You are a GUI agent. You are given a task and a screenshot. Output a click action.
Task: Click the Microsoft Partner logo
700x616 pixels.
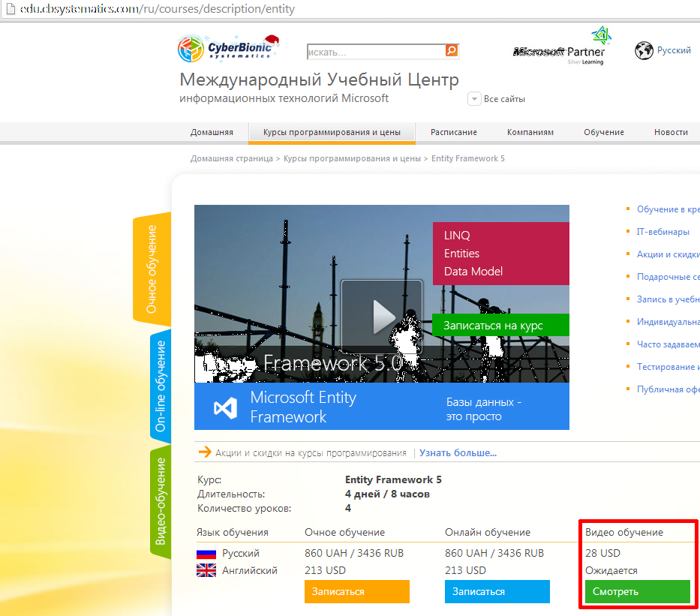click(x=560, y=48)
